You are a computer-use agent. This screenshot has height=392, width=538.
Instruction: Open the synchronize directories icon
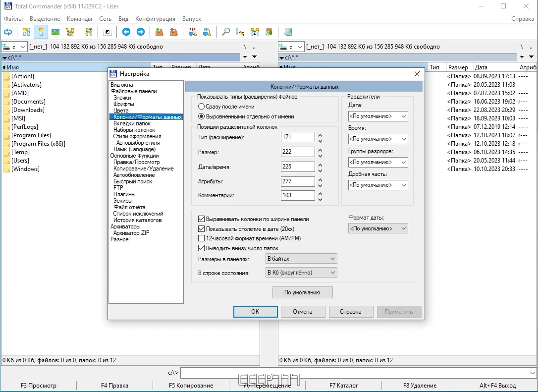point(255,32)
